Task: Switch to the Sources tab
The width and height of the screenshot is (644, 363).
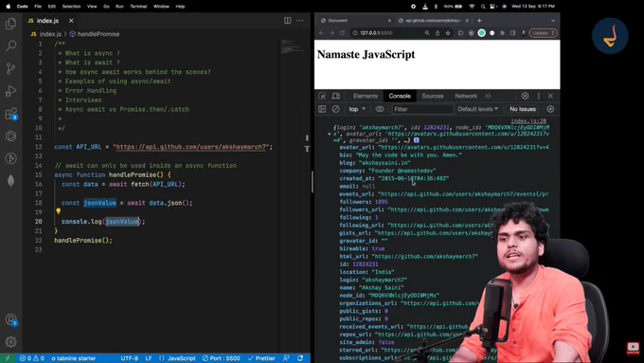Action: [433, 96]
